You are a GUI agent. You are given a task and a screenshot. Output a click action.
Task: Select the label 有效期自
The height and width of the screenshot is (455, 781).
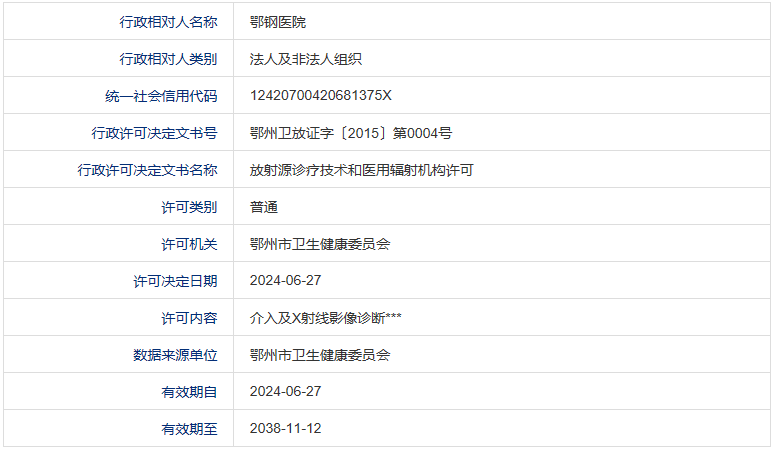[x=189, y=392]
